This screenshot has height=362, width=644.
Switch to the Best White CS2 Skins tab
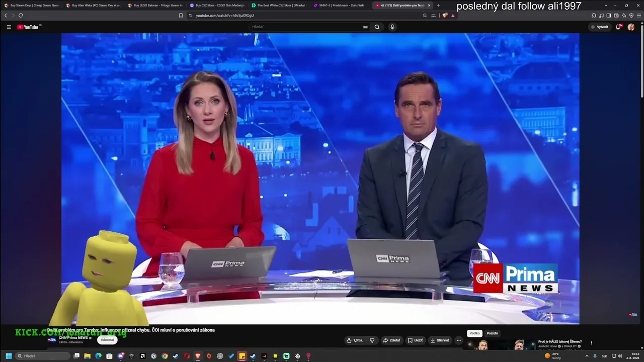click(279, 5)
